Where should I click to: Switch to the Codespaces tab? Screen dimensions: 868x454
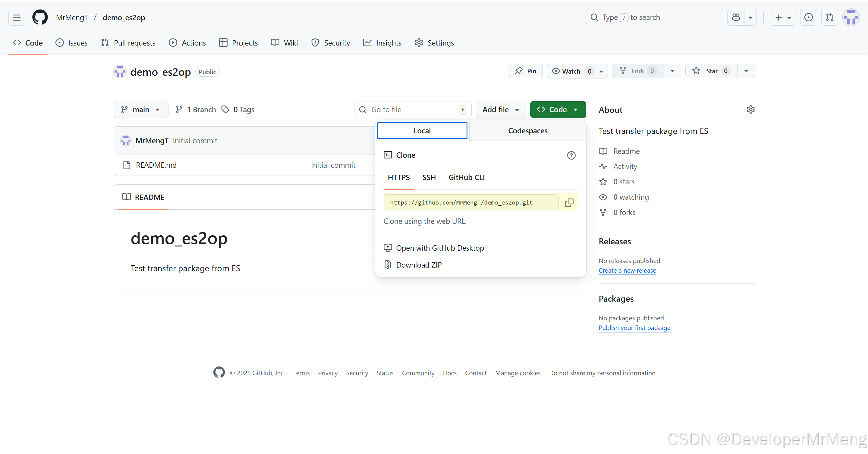coord(527,131)
